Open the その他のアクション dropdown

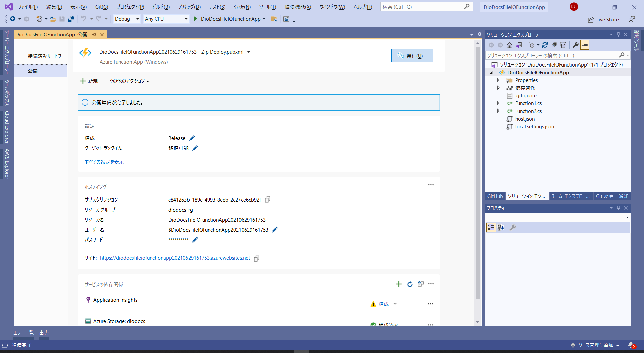(129, 81)
